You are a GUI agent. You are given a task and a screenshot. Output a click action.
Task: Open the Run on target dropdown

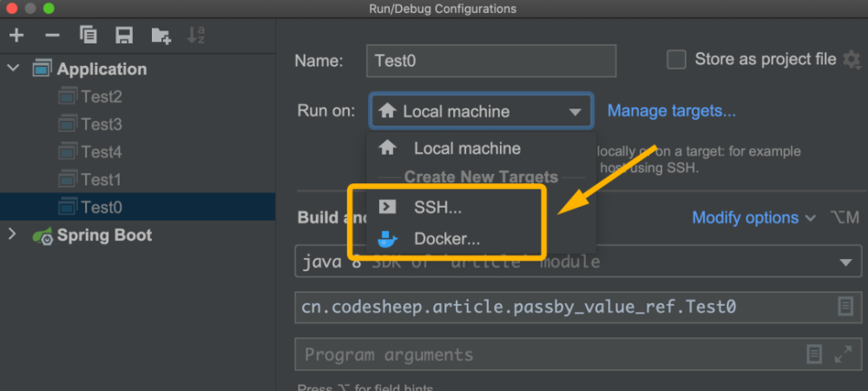pyautogui.click(x=481, y=111)
